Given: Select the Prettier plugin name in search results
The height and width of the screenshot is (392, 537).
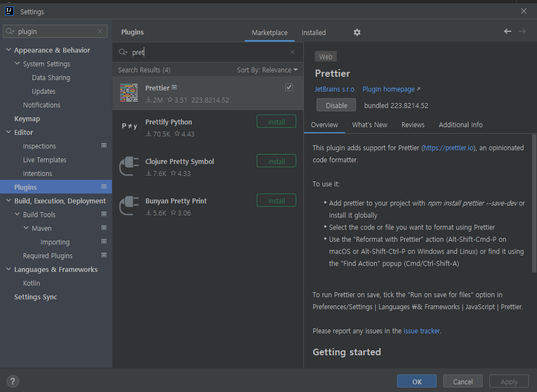Looking at the screenshot, I should [x=157, y=88].
